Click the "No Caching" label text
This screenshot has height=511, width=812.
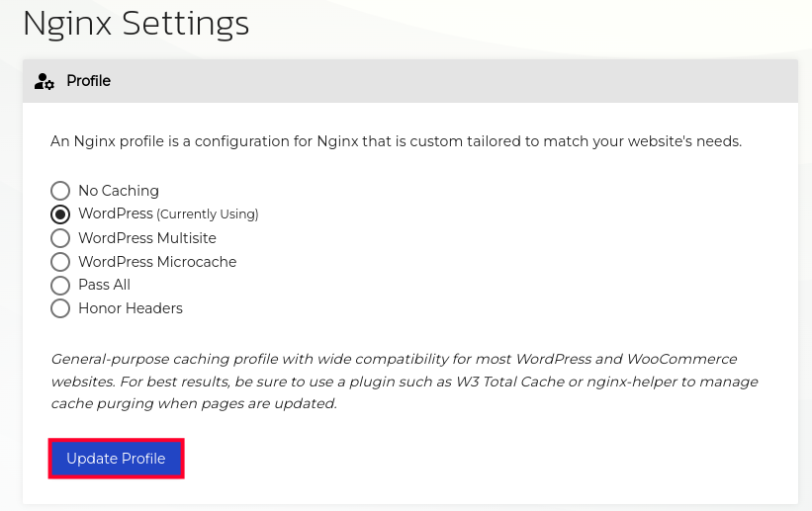[x=119, y=191]
